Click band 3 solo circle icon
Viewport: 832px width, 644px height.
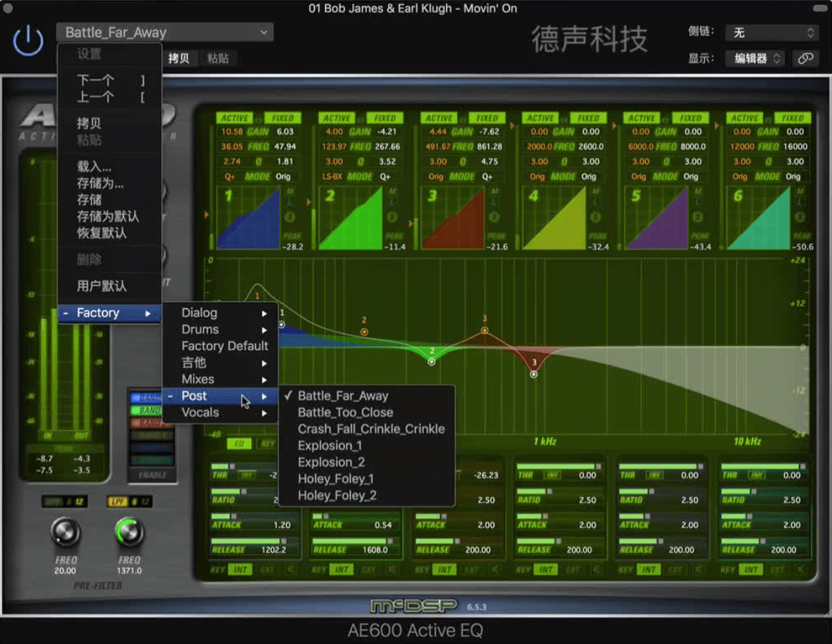494,217
